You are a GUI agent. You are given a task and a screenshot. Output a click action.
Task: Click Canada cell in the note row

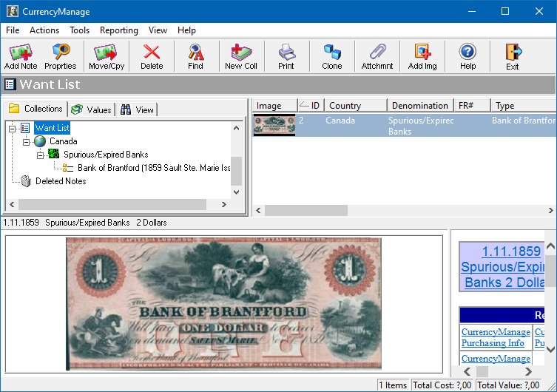[340, 121]
